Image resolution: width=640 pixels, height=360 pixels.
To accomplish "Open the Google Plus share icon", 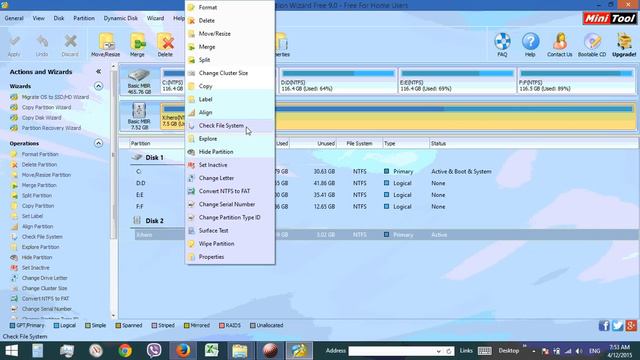I will 631,325.
